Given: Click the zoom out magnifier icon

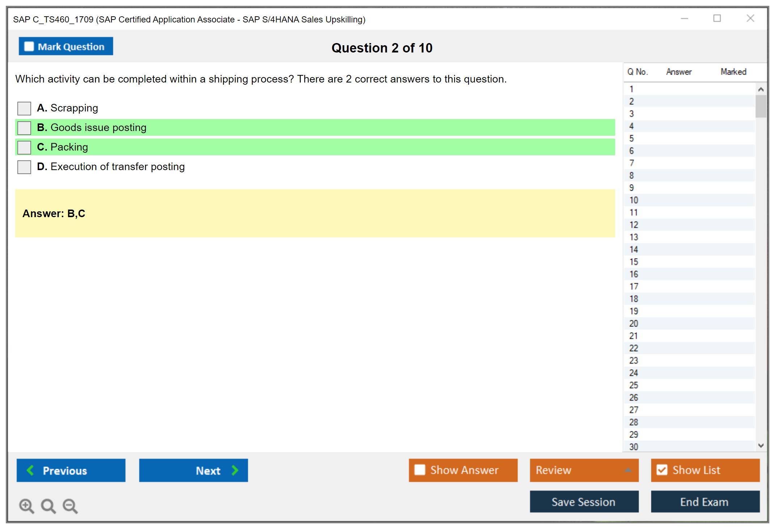Looking at the screenshot, I should 70,506.
